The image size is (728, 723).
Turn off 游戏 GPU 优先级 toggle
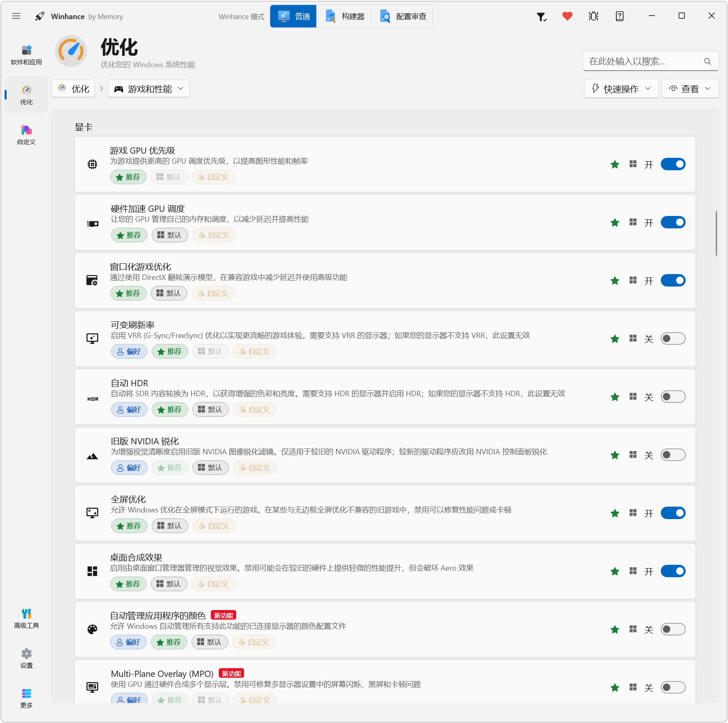point(673,164)
